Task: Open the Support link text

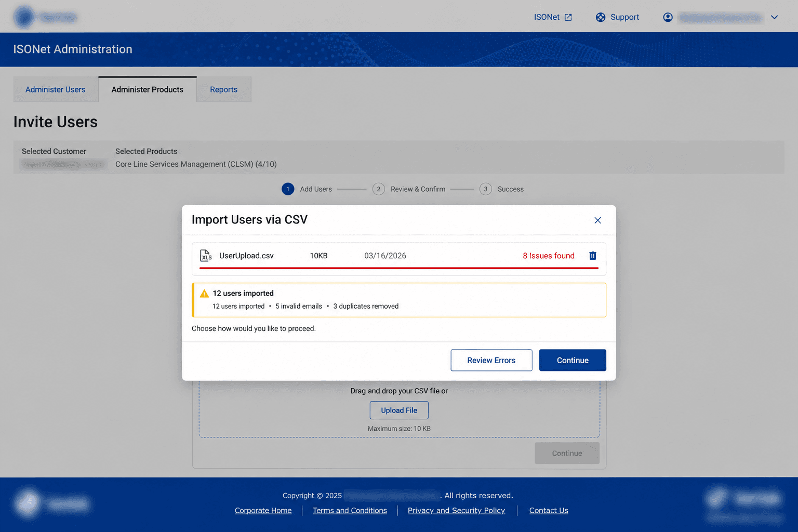Action: tap(624, 17)
